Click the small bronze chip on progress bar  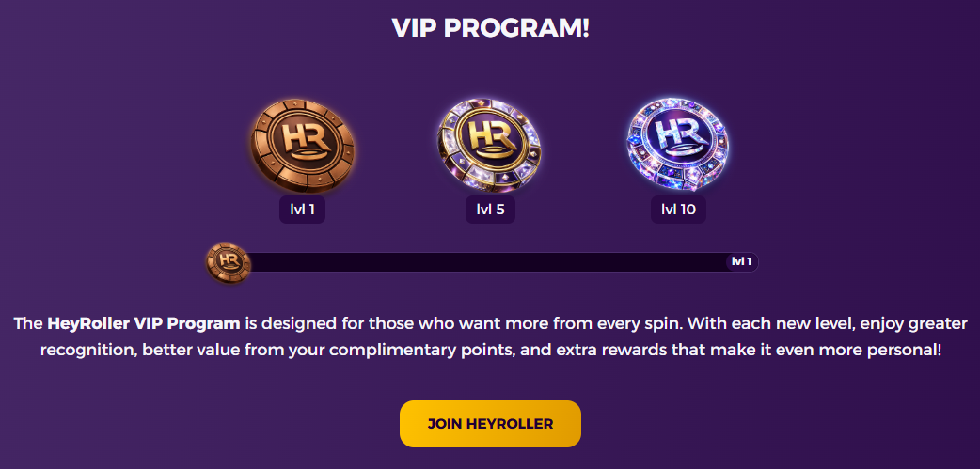[x=229, y=262]
